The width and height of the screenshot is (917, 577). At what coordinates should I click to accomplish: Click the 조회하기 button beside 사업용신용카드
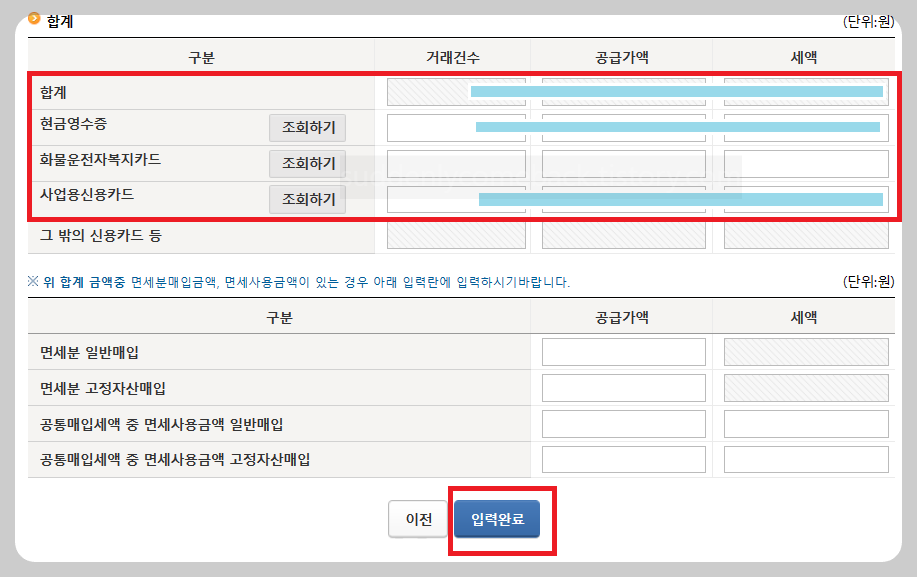pos(306,199)
